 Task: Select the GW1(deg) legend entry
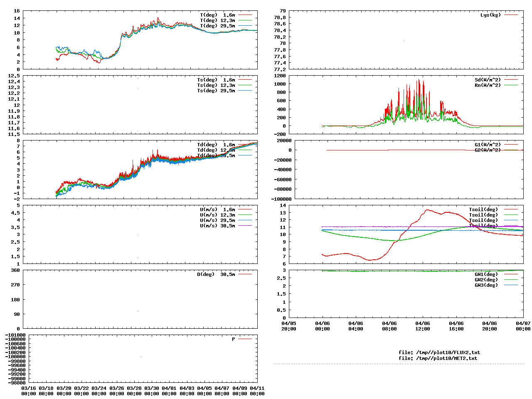point(486,274)
